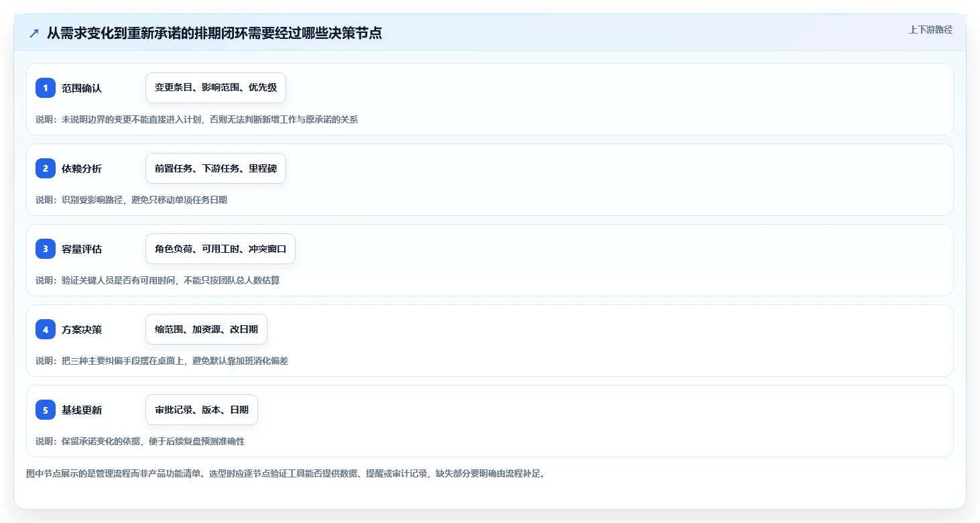Select step badge number 3
Viewport: 980px width, 523px height.
click(x=46, y=249)
